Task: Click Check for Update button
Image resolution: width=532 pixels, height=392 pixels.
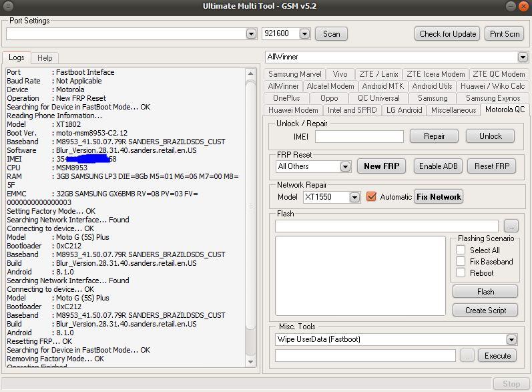Action: [447, 34]
